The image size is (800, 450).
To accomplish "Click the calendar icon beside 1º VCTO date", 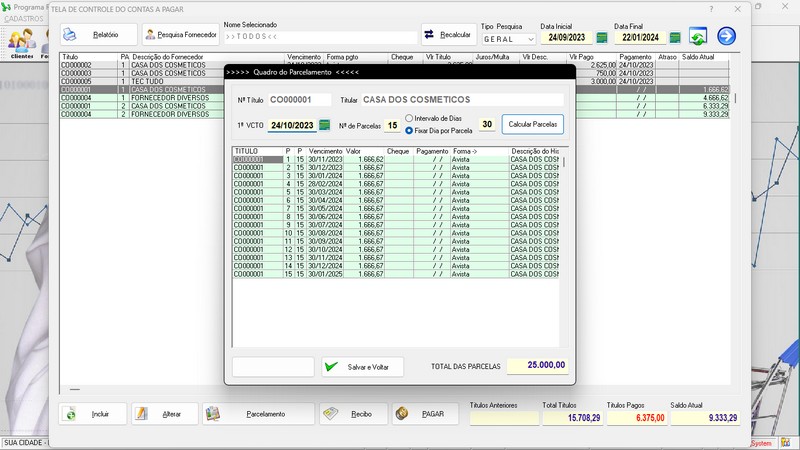I will tap(324, 125).
